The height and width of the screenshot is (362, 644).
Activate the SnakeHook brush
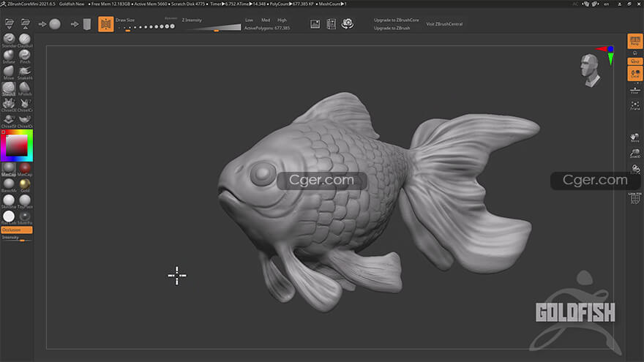(x=25, y=71)
